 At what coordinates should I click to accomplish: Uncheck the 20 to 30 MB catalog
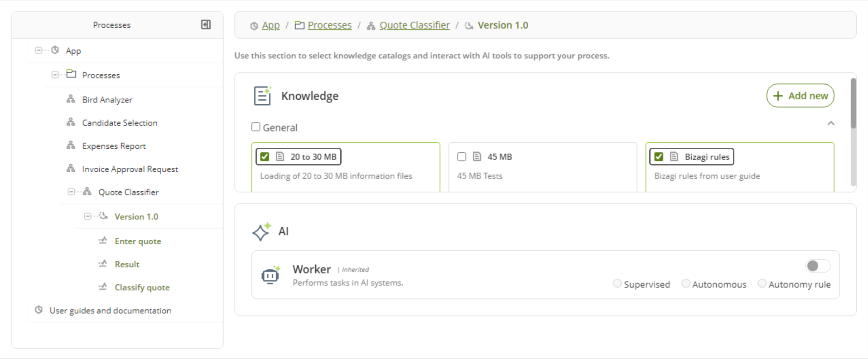(265, 157)
